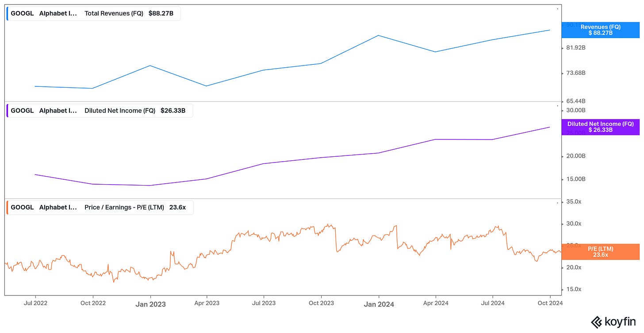
Task: Click the orange P/E (LTM) 23.6x axis tag
Action: [x=600, y=252]
